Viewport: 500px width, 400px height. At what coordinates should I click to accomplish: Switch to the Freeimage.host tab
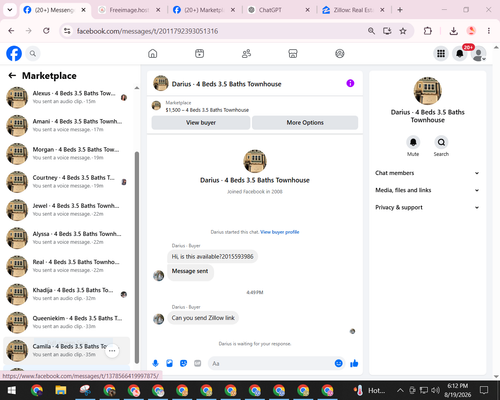point(129,10)
